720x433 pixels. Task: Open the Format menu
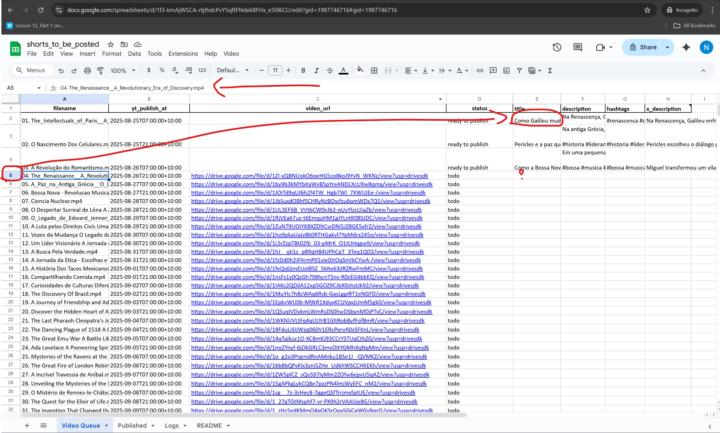(x=112, y=54)
